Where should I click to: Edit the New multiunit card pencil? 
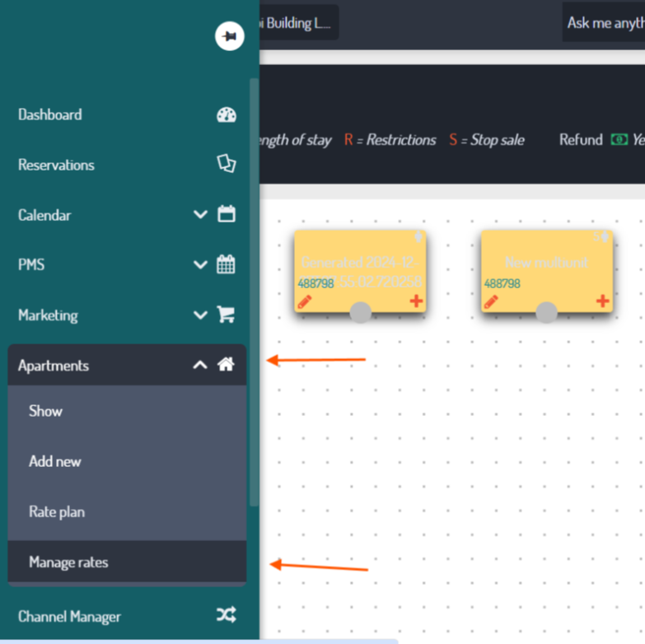(491, 302)
